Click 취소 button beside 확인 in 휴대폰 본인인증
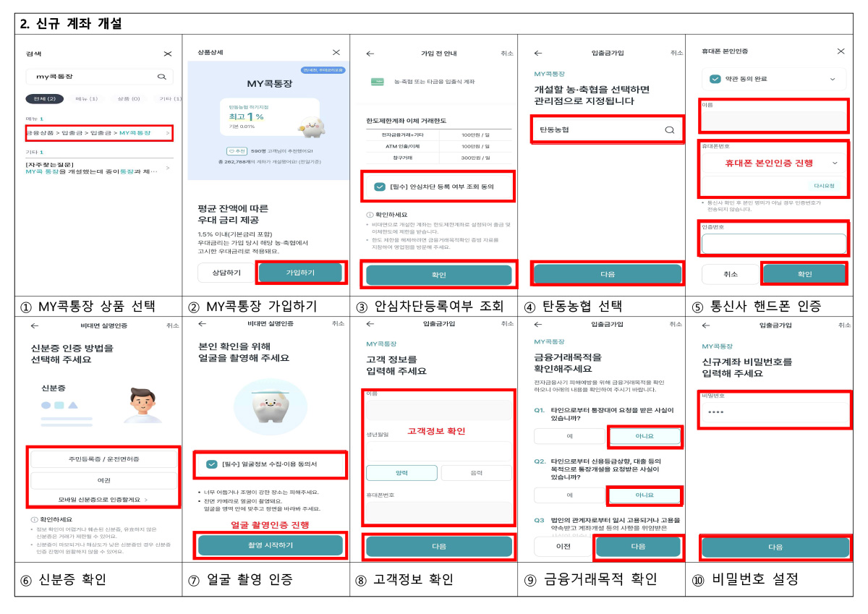The image size is (868, 614). pyautogui.click(x=731, y=274)
